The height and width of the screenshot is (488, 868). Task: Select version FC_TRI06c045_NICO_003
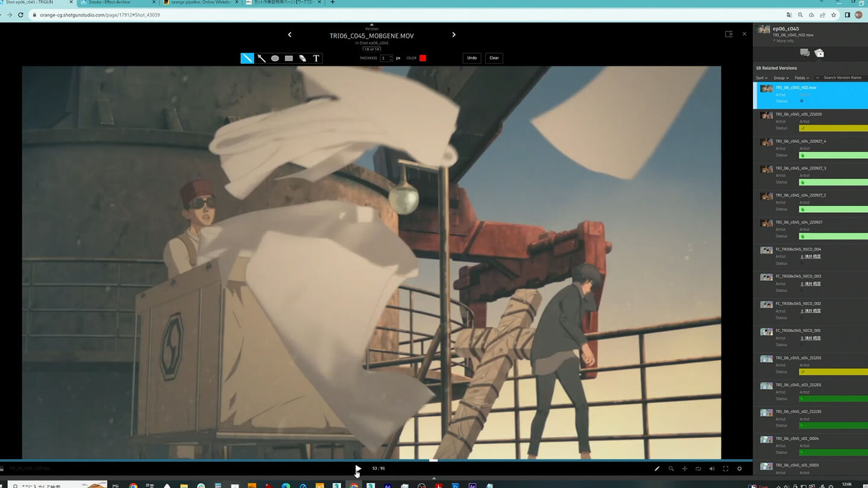[x=810, y=284]
